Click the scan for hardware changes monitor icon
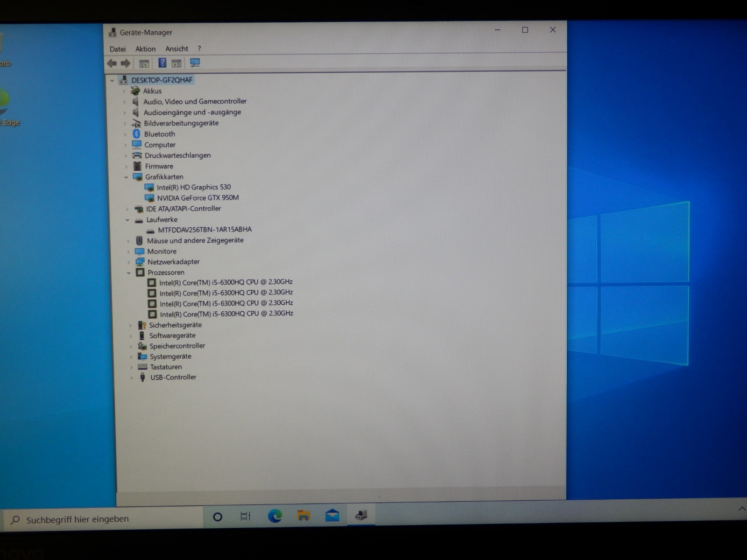Screen dimensions: 747x560 pos(195,63)
